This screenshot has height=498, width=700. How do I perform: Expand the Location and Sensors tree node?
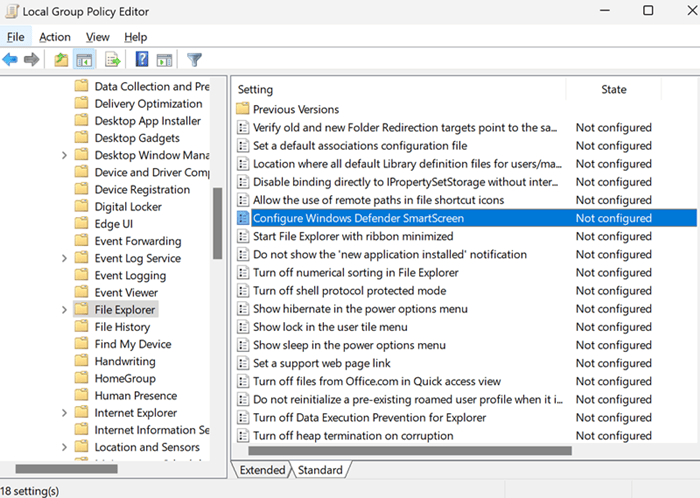coord(64,447)
